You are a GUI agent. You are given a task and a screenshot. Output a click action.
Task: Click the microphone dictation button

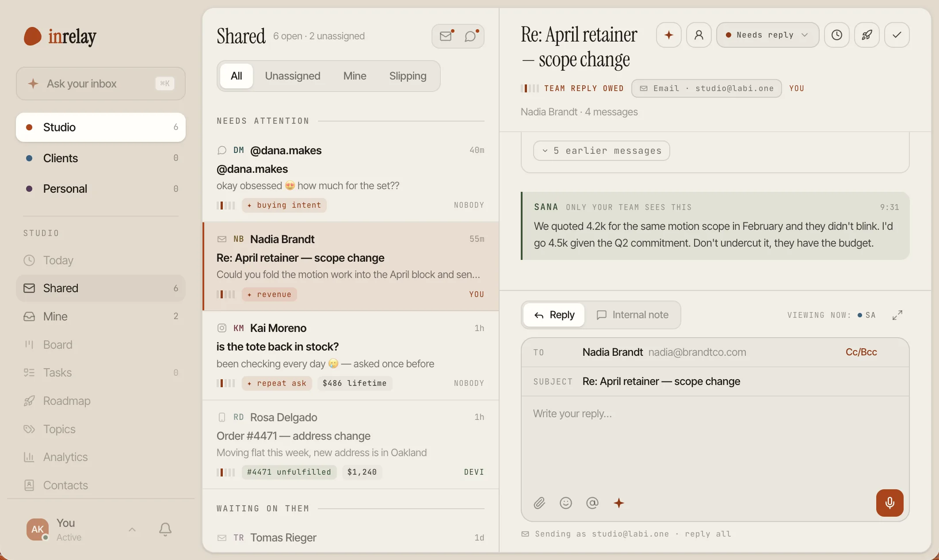(889, 503)
